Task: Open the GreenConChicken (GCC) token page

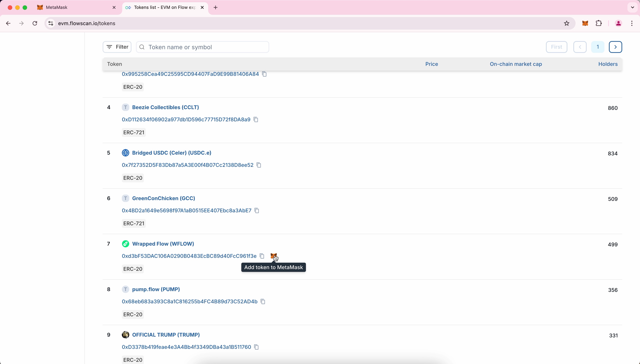Action: pyautogui.click(x=164, y=198)
